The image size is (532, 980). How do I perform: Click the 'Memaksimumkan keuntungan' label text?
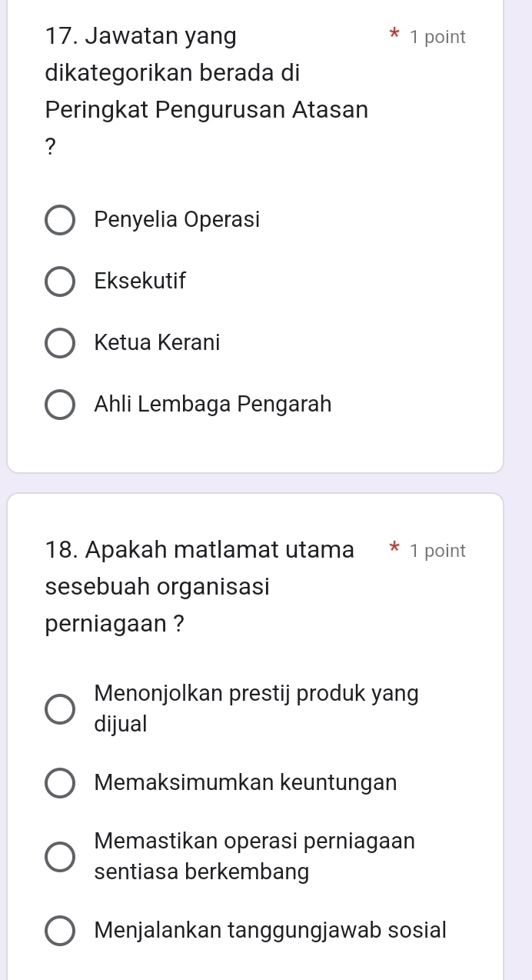[x=245, y=784]
